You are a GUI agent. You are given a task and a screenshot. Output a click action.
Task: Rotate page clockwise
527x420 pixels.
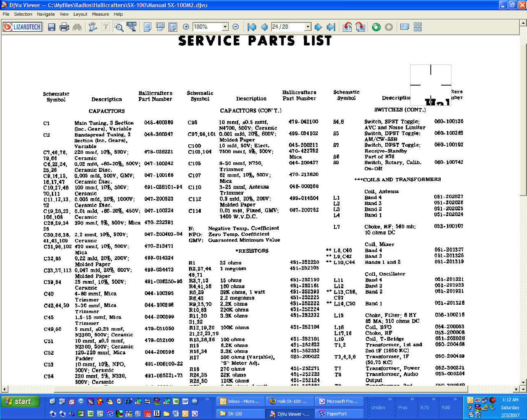[360, 27]
